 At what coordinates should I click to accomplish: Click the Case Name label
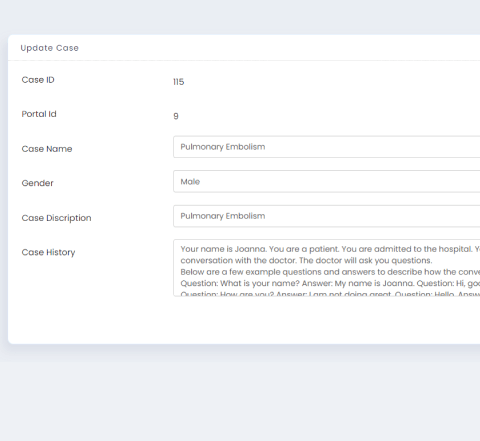[x=47, y=149]
